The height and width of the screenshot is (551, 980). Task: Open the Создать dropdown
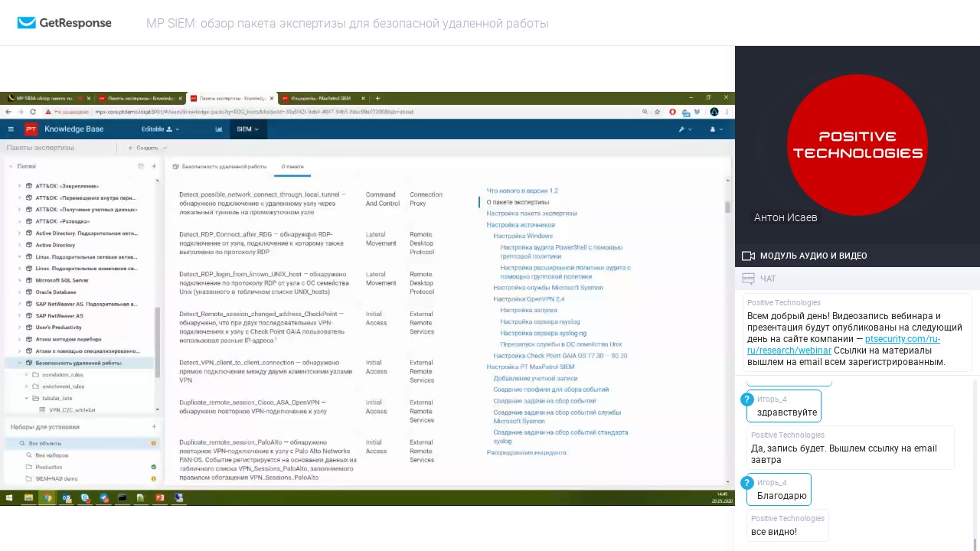(x=148, y=148)
